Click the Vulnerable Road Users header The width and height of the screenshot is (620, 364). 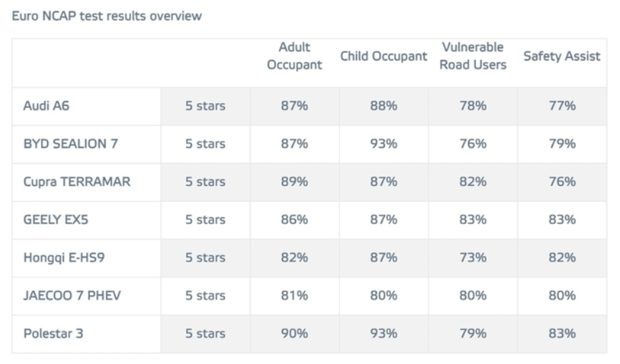click(x=472, y=56)
